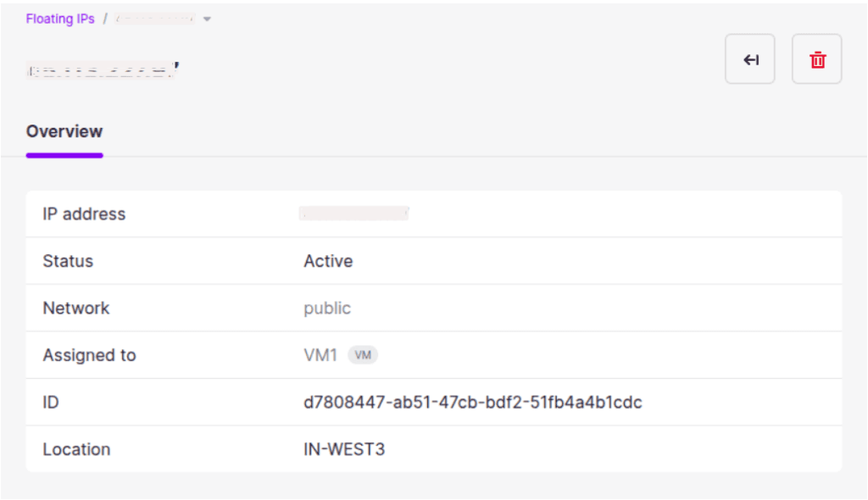
Task: Click the VM badge next to VM1
Action: (363, 355)
